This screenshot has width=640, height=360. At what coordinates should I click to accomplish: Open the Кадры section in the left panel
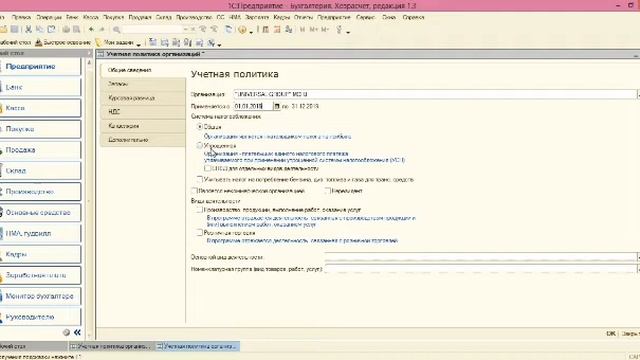[40, 254]
